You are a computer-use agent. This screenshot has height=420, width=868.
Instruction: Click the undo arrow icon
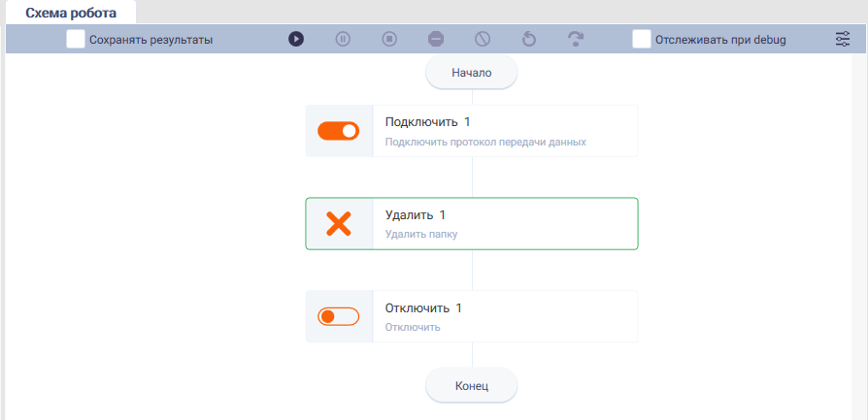click(x=529, y=40)
